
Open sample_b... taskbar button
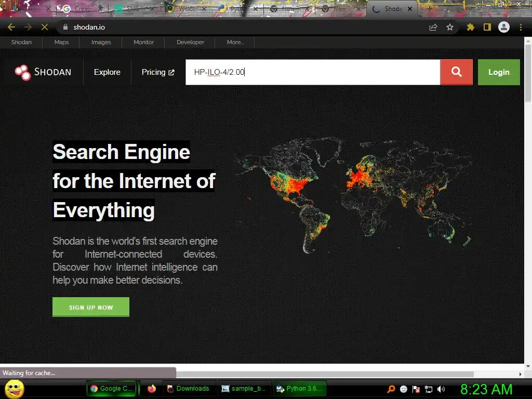pos(243,389)
